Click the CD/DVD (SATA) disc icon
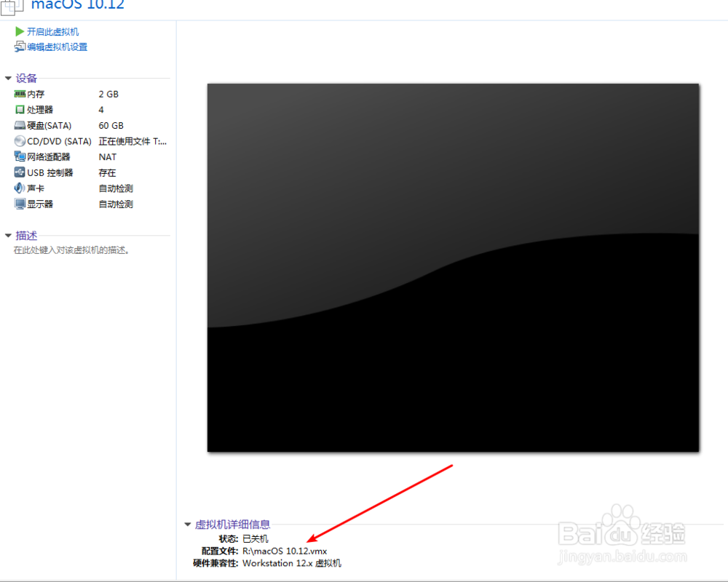Viewport: 728px width, 582px height. (20, 141)
